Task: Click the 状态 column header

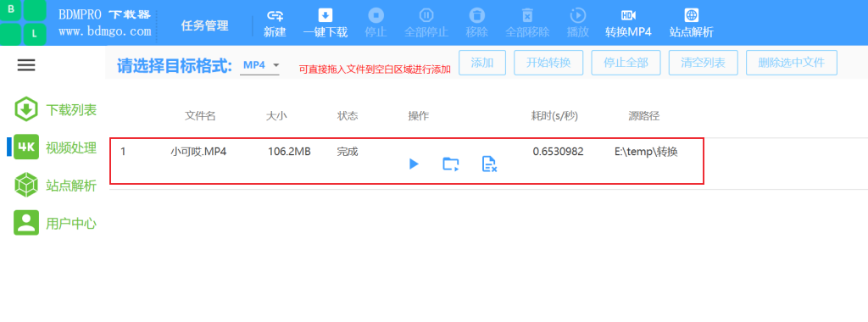Action: (x=348, y=116)
